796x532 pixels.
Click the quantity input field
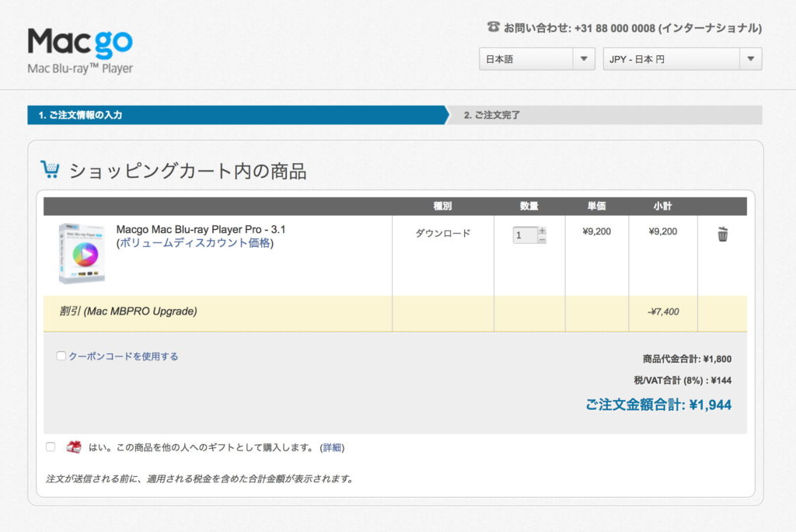[x=525, y=235]
